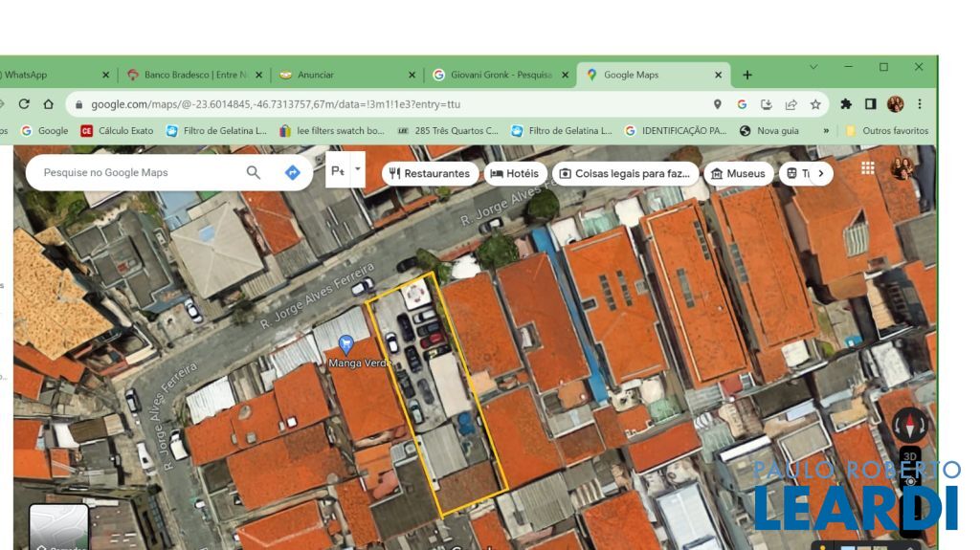980x550 pixels.
Task: Share this page via the address bar icon
Action: coord(791,104)
